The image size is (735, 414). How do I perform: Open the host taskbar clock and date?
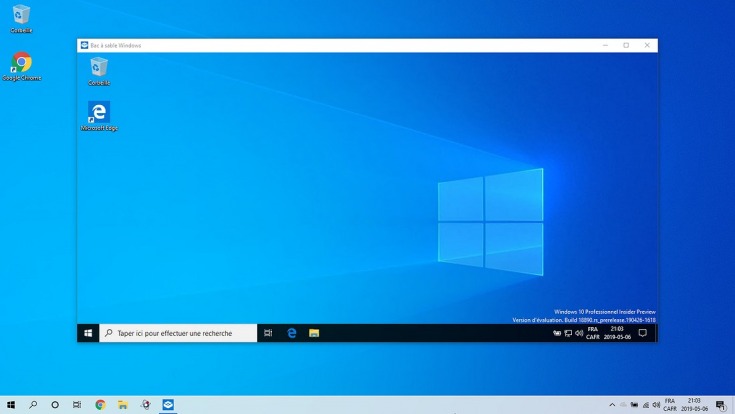(x=694, y=405)
